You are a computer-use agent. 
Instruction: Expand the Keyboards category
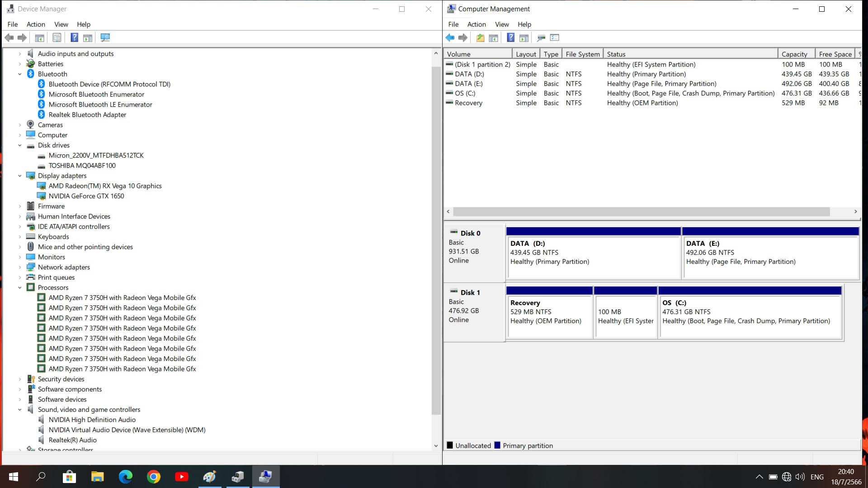coord(19,237)
